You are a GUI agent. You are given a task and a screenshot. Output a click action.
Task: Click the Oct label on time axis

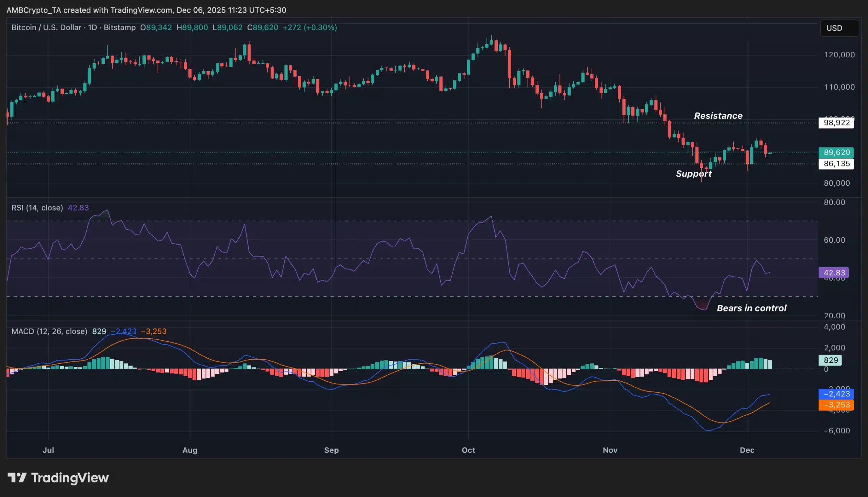tap(468, 450)
